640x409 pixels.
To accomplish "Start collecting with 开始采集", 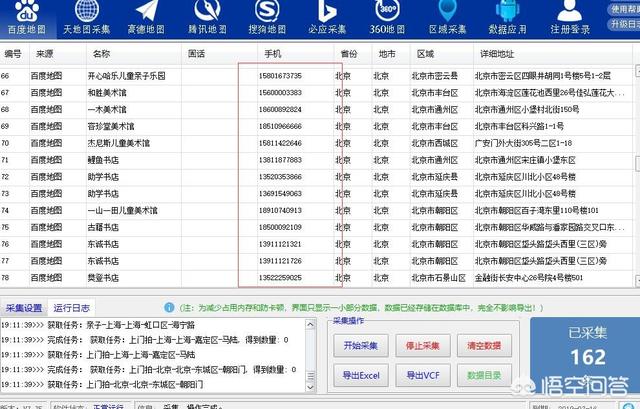I will pyautogui.click(x=360, y=346).
